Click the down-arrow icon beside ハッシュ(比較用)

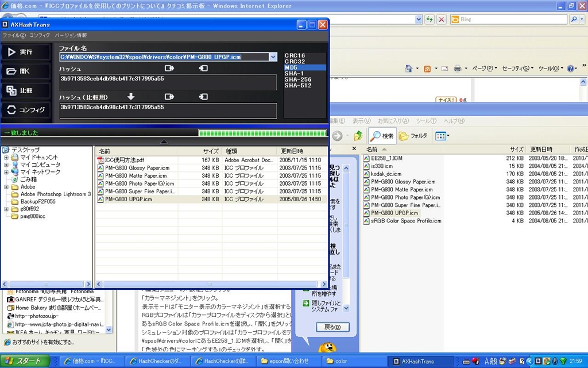(131, 97)
